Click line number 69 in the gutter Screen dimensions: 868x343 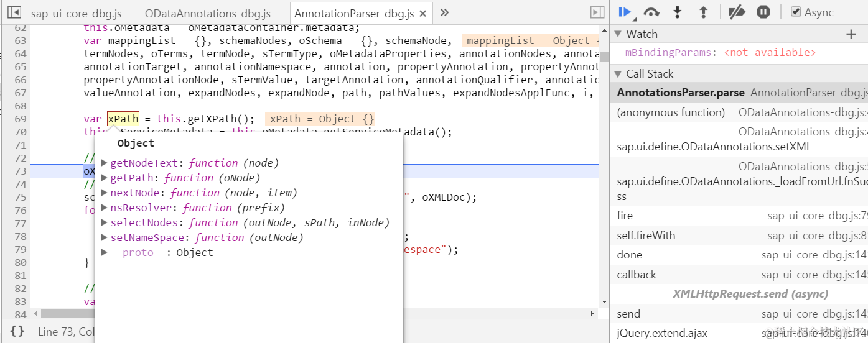pyautogui.click(x=20, y=119)
